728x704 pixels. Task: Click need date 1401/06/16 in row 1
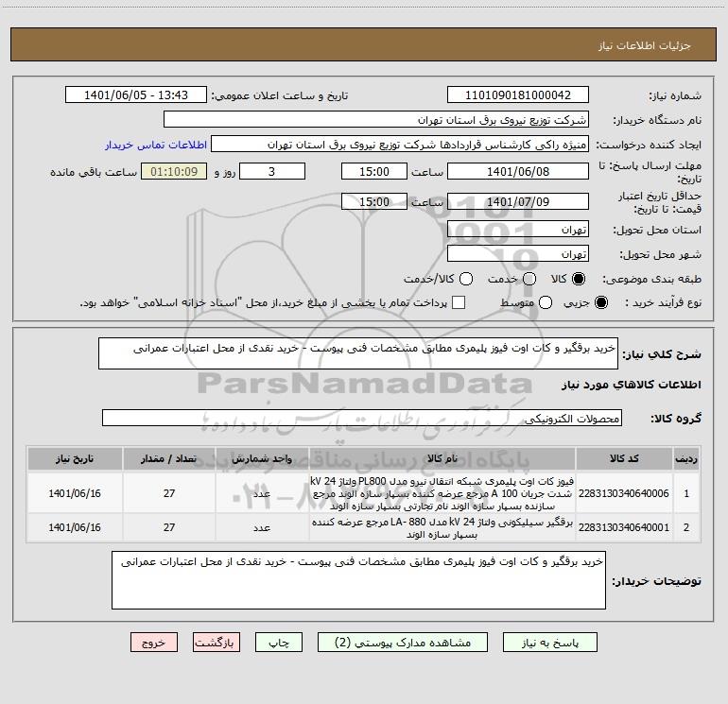pos(75,493)
